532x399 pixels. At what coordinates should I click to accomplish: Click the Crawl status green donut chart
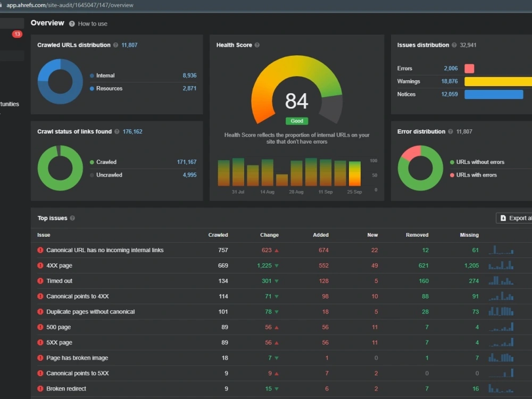click(60, 168)
